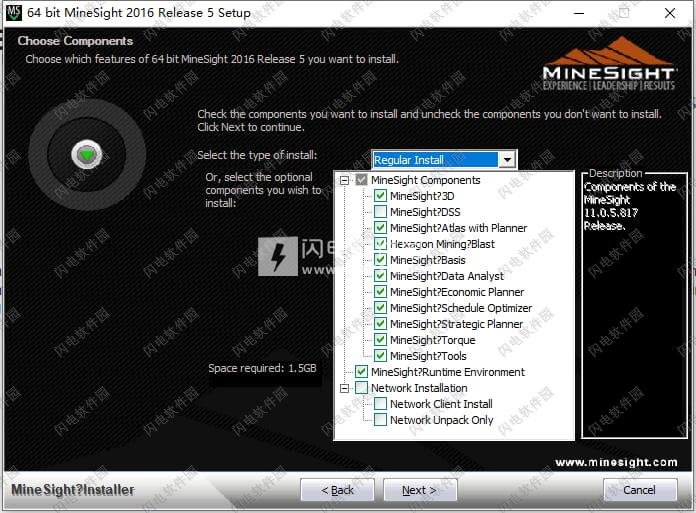Screen dimensions: 696x513
Task: Select the MineSight?Torque label
Action: [x=433, y=339]
